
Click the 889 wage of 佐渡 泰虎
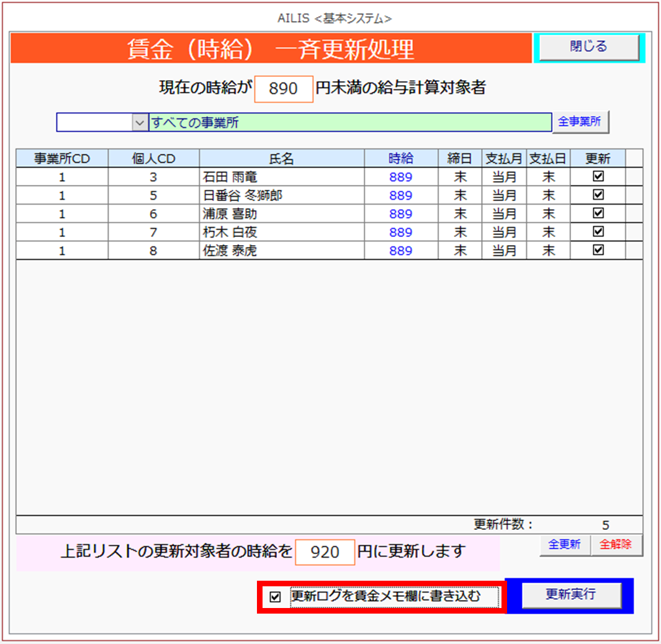401,251
